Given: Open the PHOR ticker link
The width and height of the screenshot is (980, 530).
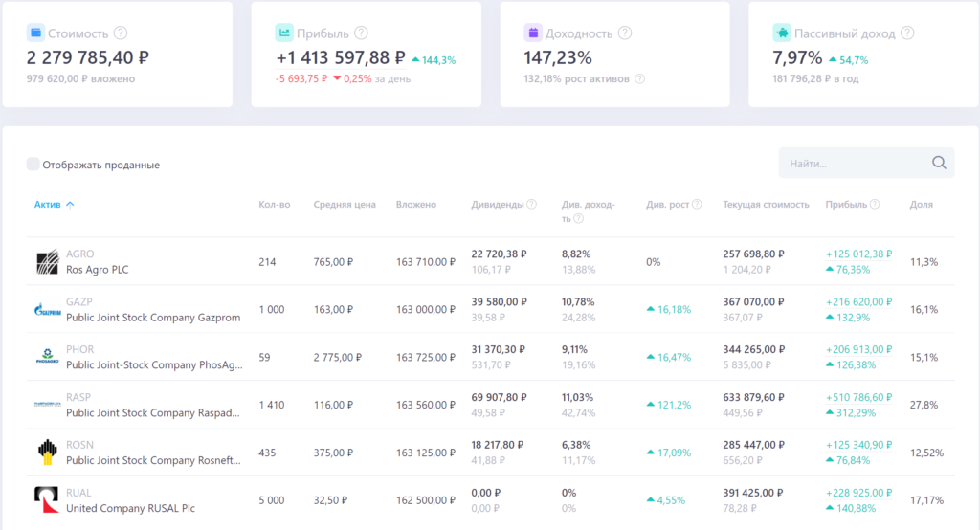Looking at the screenshot, I should (x=80, y=349).
